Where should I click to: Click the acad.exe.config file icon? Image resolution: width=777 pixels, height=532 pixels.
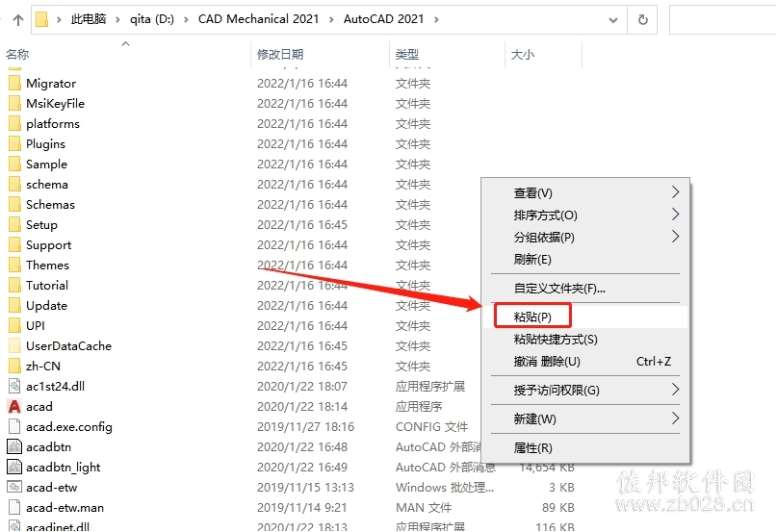click(x=14, y=427)
